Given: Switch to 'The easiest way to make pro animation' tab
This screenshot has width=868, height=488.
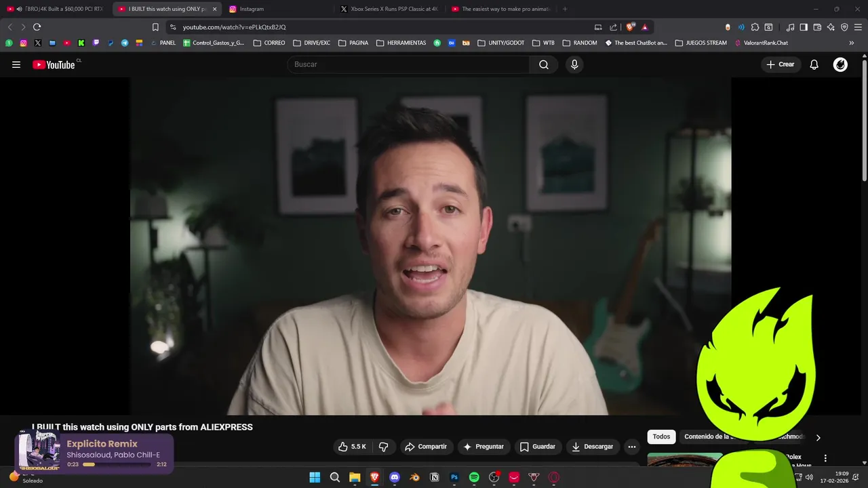Looking at the screenshot, I should (500, 9).
